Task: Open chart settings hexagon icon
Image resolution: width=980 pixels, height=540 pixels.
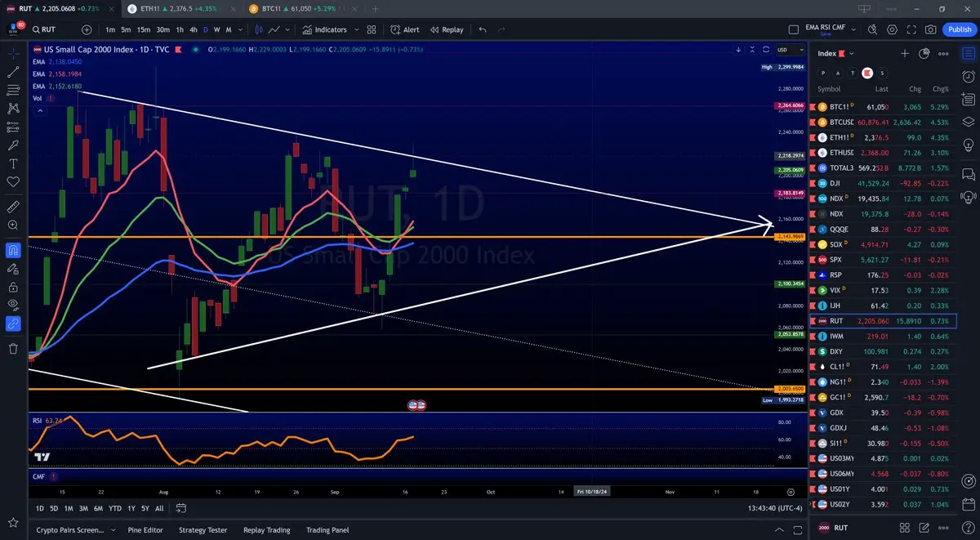Action: (x=892, y=29)
